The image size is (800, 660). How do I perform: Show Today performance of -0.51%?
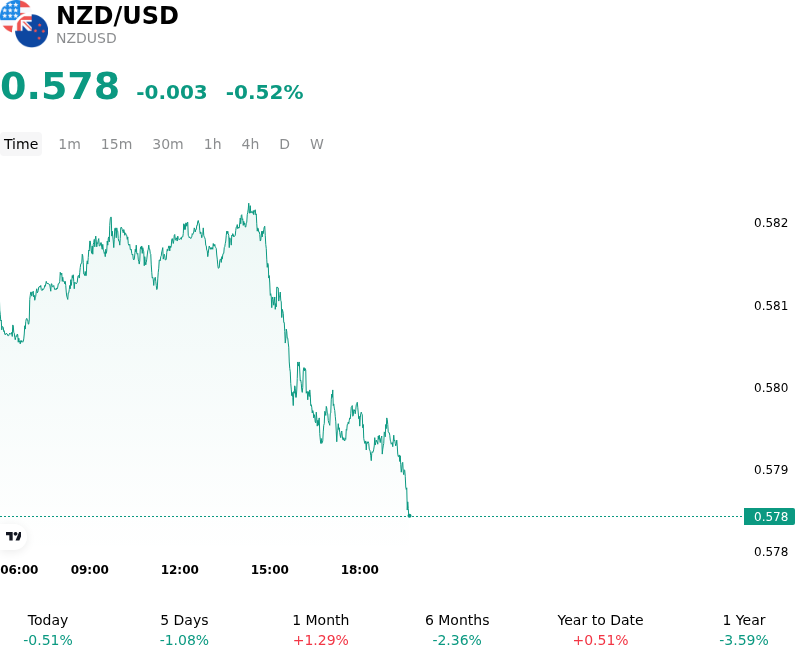(x=48, y=630)
